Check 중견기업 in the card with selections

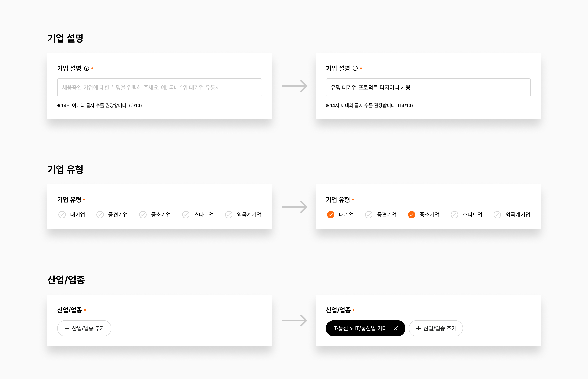369,215
